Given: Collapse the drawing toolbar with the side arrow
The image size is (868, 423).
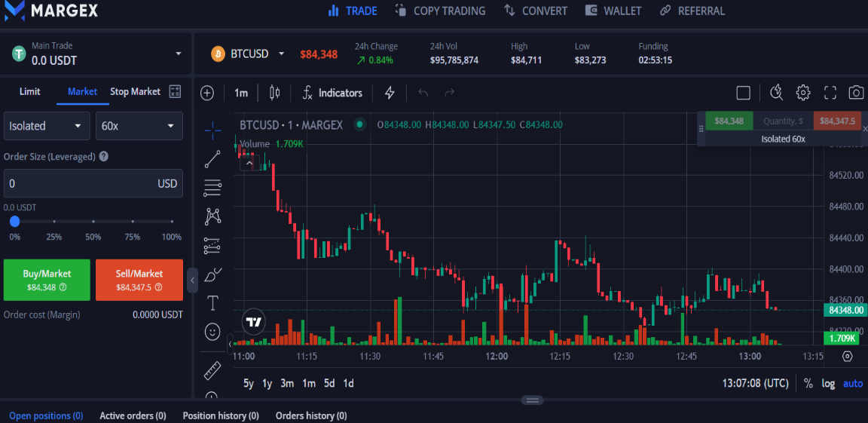Looking at the screenshot, I should point(231,344).
